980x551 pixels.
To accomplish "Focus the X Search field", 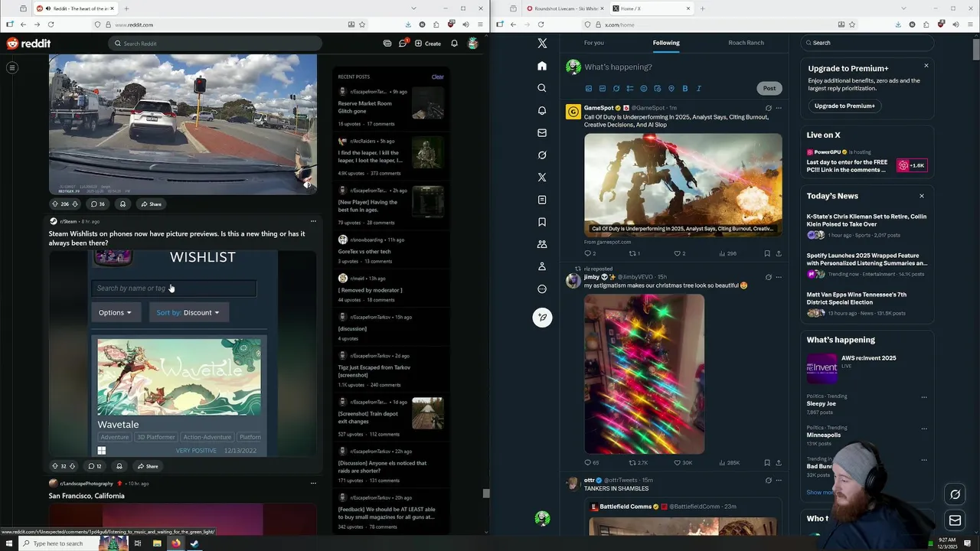I will click(x=867, y=43).
